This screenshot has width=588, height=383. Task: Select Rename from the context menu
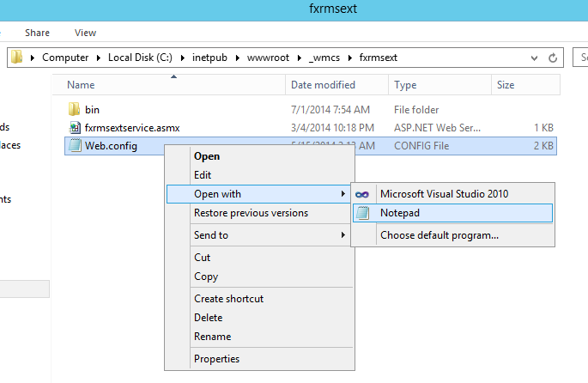tap(212, 337)
